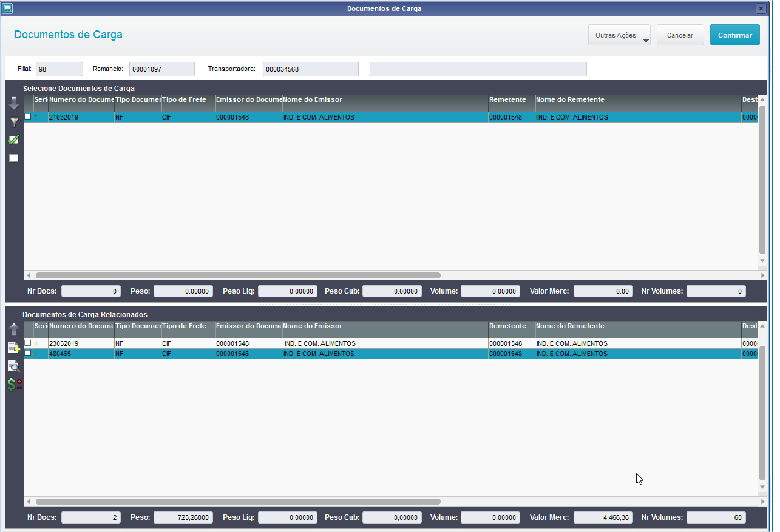Tick the checkbox for document 21032019
The width and height of the screenshot is (780, 532).
pos(28,116)
